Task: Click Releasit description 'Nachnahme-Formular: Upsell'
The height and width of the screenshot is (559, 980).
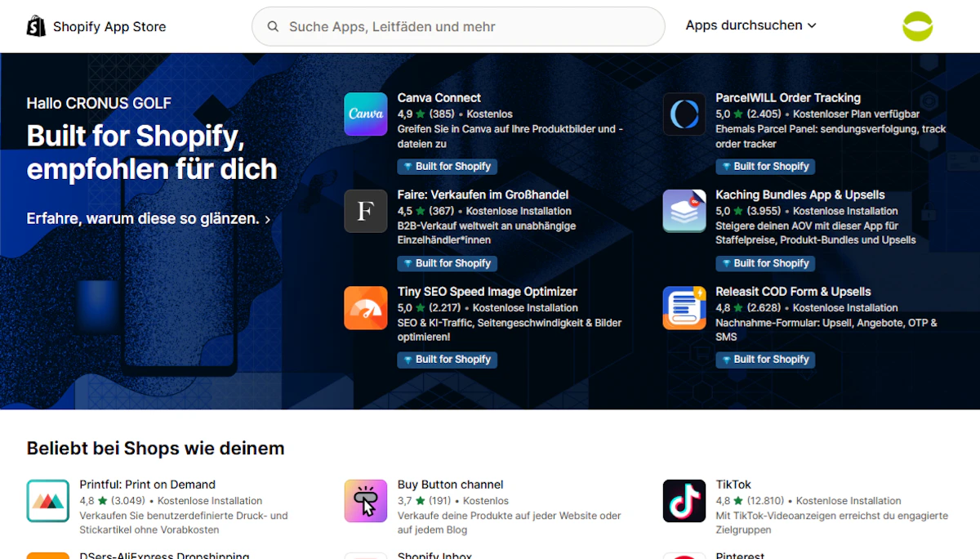Action: pos(826,329)
